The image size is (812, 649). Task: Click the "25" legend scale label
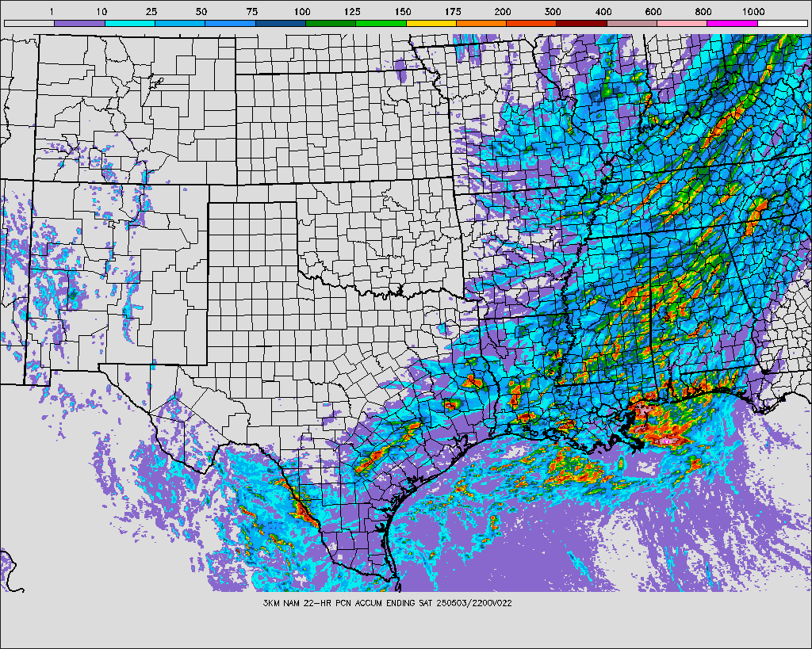click(x=151, y=11)
